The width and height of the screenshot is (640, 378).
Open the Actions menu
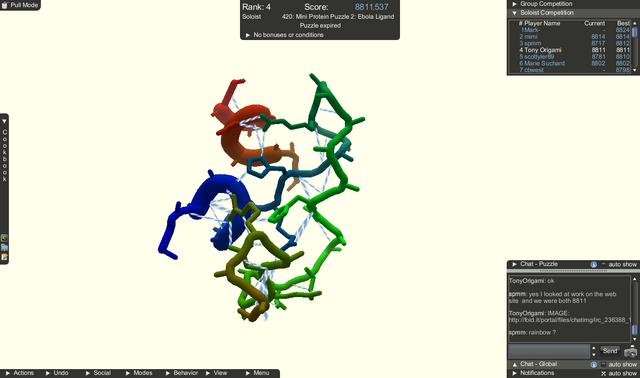19,373
